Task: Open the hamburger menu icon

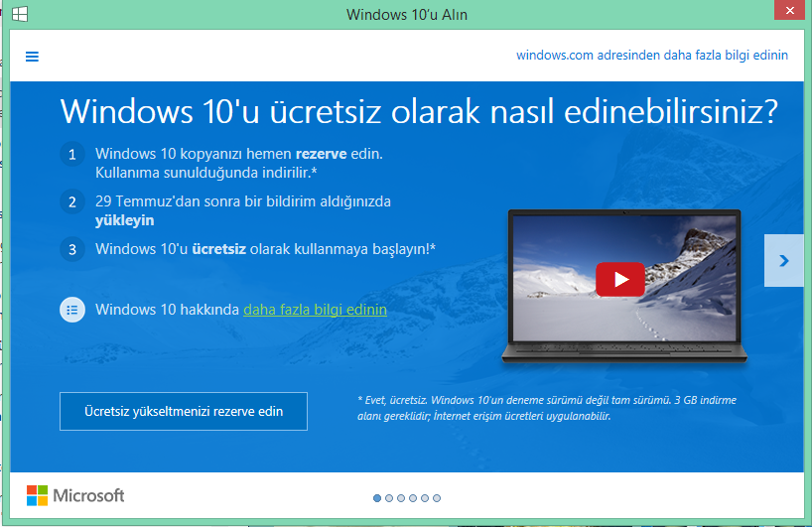Action: click(32, 57)
